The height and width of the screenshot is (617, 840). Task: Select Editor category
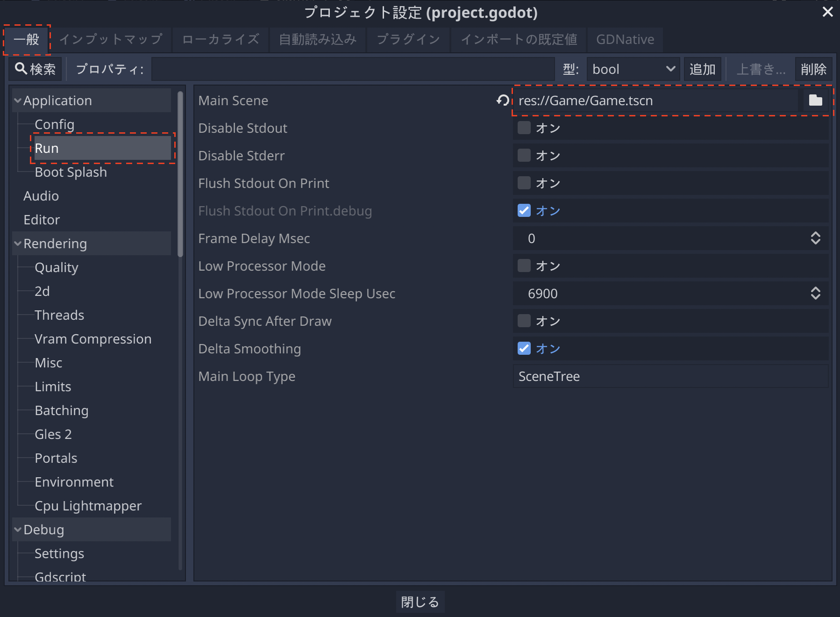(x=42, y=220)
